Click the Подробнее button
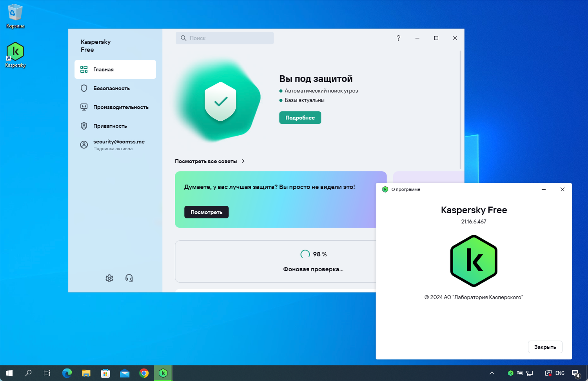The width and height of the screenshot is (588, 381). point(300,118)
